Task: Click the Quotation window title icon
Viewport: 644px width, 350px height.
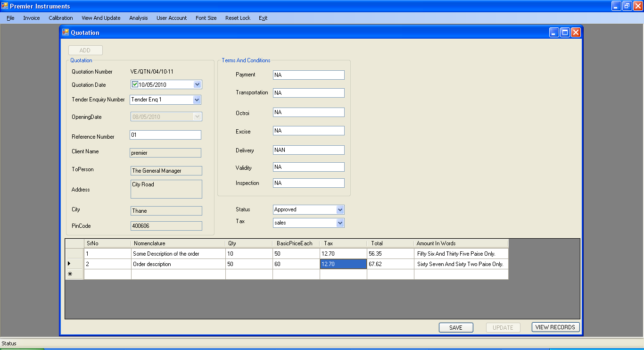Action: click(x=66, y=33)
